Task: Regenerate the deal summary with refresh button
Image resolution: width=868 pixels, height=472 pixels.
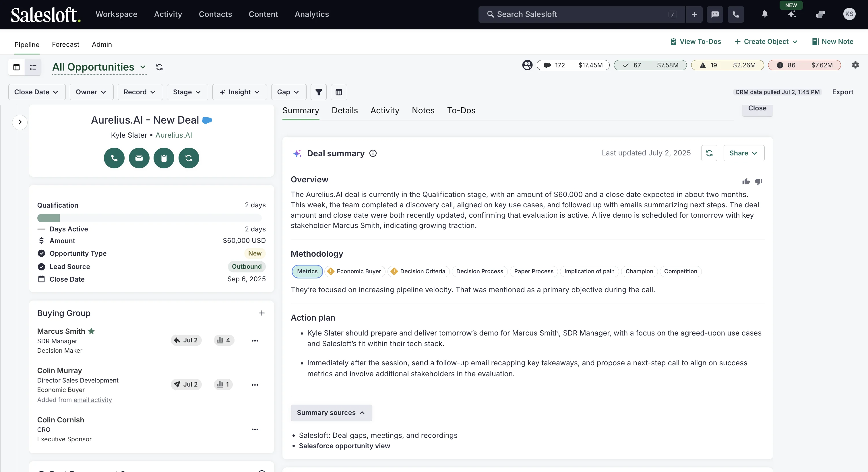Action: 709,153
